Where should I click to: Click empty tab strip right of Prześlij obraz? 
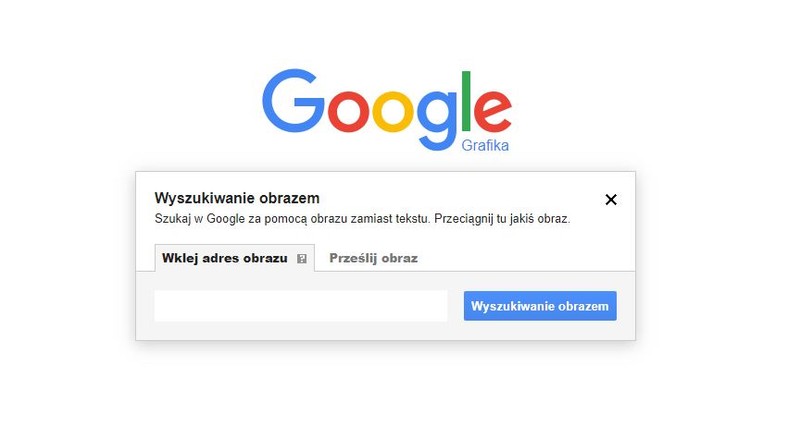tap(530, 258)
